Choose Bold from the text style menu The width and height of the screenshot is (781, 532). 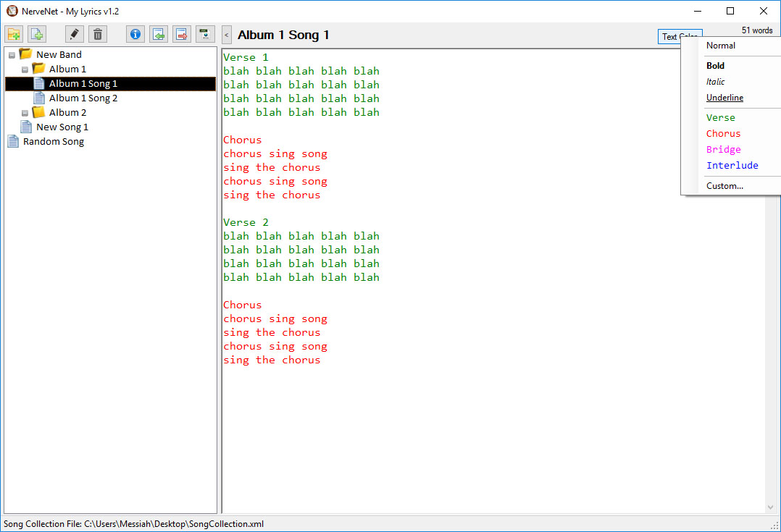715,66
